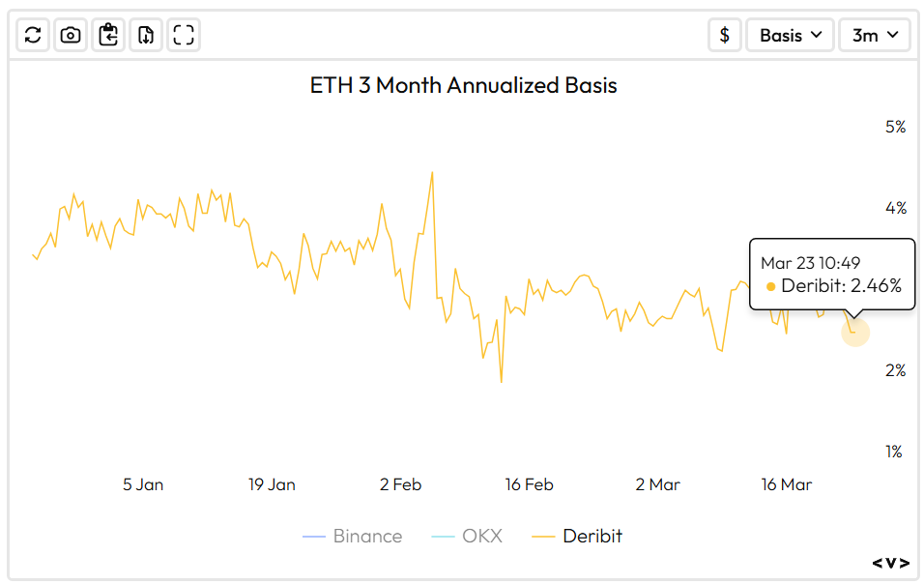Click the 2 Feb x-axis date label
924x584 pixels.
click(x=400, y=484)
